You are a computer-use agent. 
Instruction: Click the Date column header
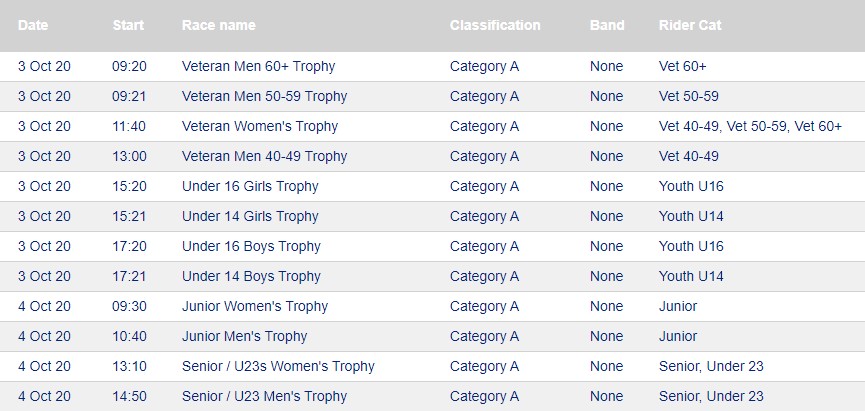tap(33, 25)
